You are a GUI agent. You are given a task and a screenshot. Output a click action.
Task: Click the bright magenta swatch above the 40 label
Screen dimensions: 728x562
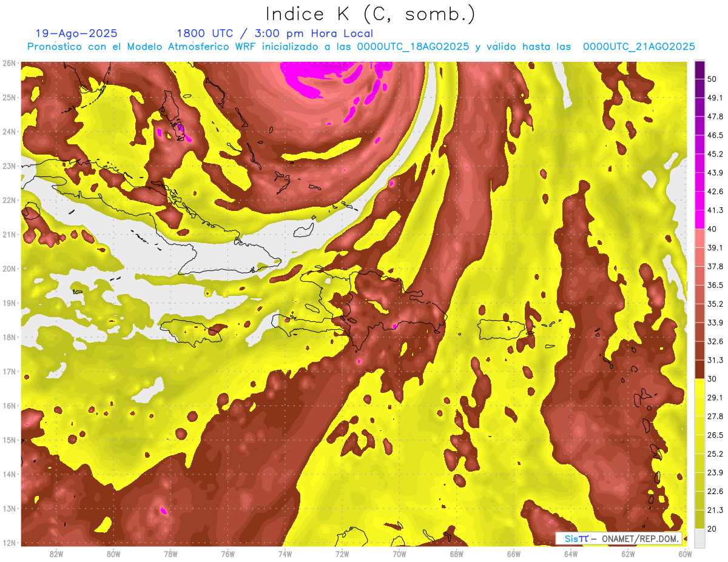click(x=699, y=219)
